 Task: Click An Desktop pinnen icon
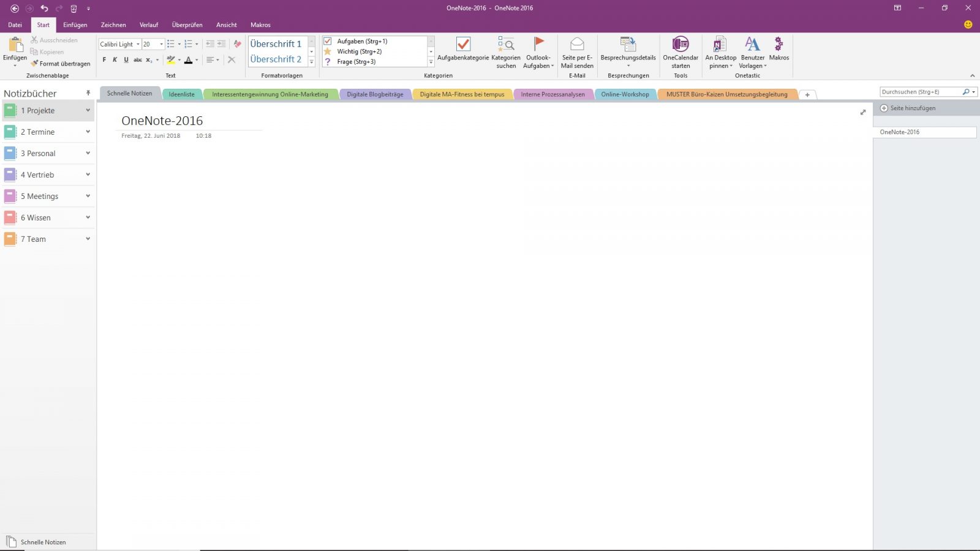point(720,44)
